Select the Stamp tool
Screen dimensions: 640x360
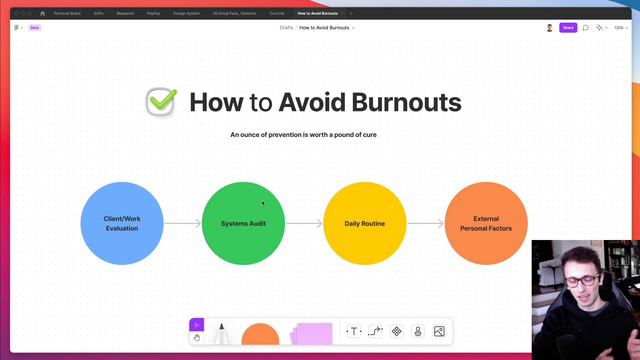418,331
